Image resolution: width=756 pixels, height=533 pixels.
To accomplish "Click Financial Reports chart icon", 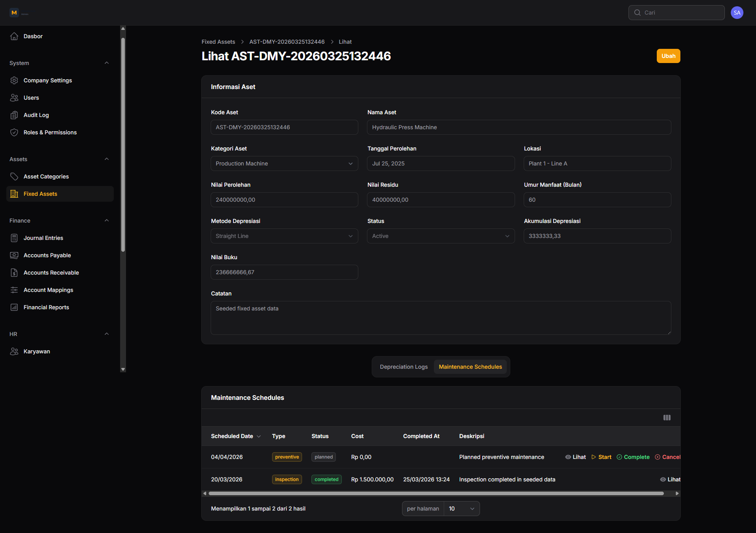I will pyautogui.click(x=14, y=307).
